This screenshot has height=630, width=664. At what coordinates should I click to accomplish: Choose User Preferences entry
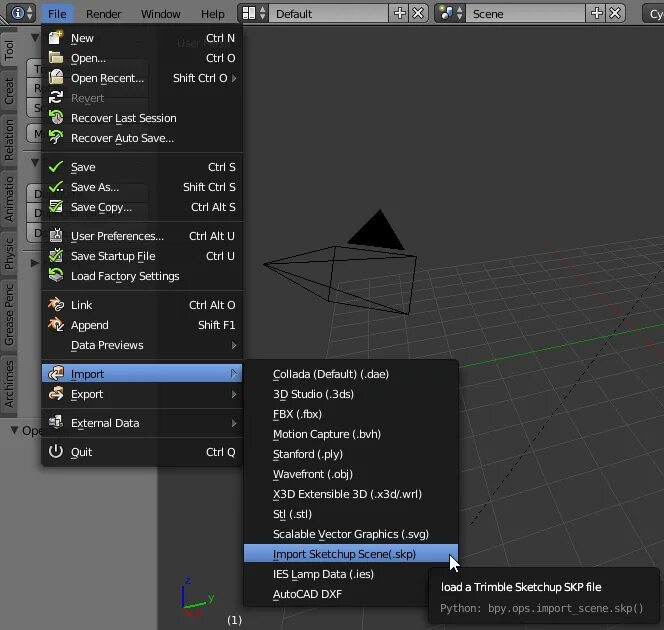click(142, 236)
